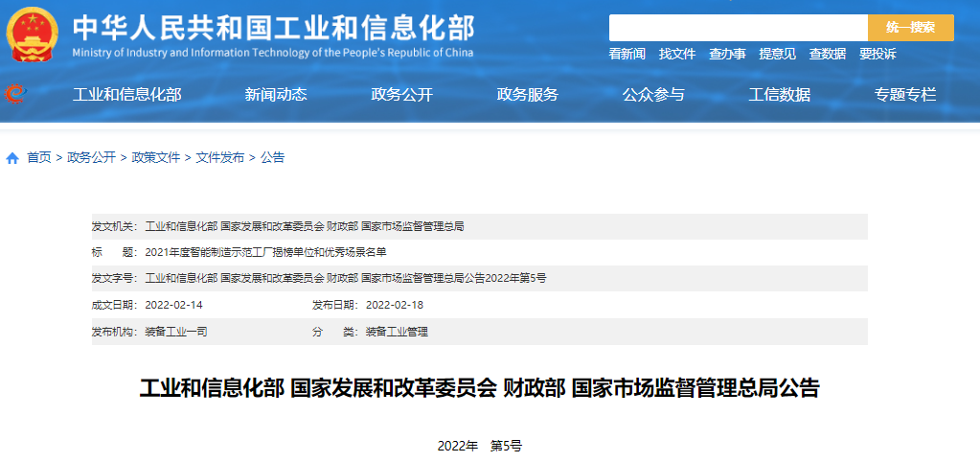Select 新闻动态 navigation menu item
980x462 pixels.
click(x=276, y=95)
